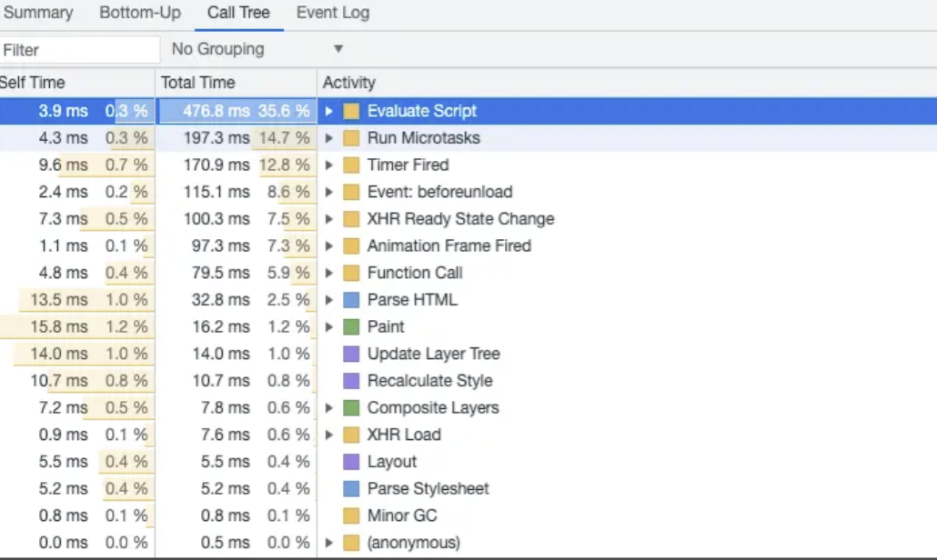Sort by the Total Time column header
Screen dimensions: 937x560
coord(197,83)
